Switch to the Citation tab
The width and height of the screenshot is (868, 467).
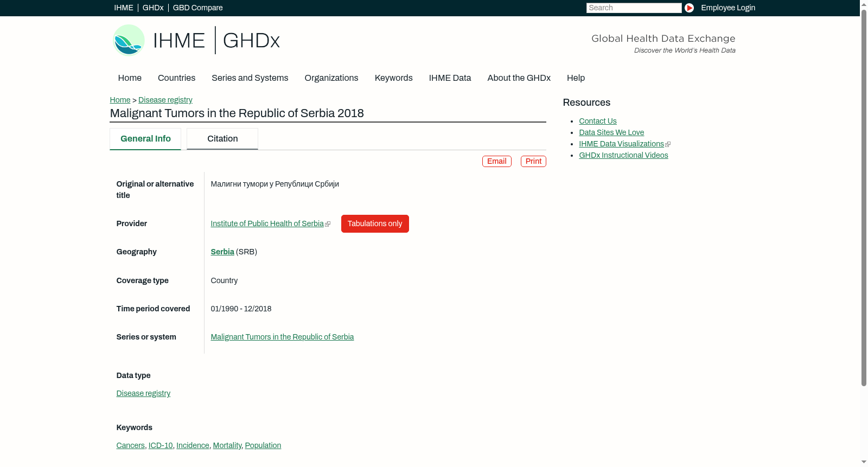(222, 139)
